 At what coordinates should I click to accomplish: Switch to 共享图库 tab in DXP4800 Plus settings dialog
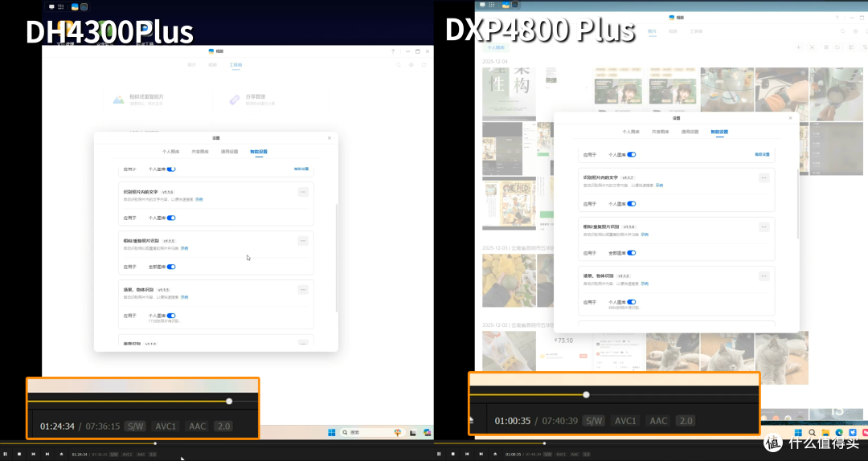coord(660,132)
